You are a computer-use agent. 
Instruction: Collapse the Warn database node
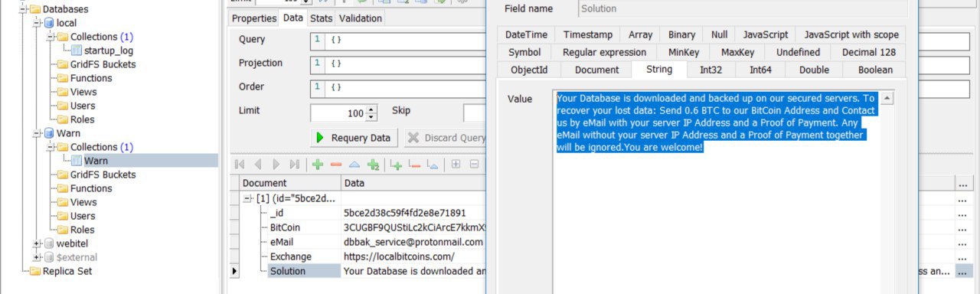coord(38,133)
